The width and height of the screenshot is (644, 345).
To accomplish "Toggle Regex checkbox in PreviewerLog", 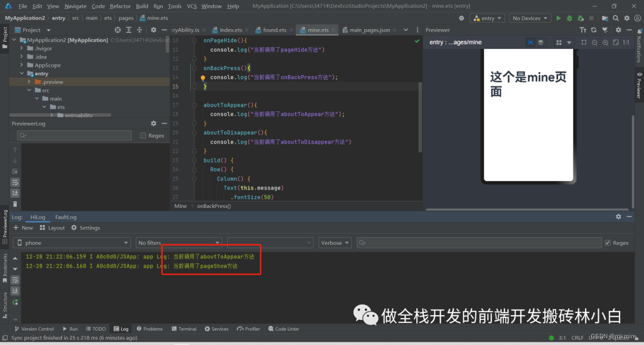I will [x=143, y=135].
